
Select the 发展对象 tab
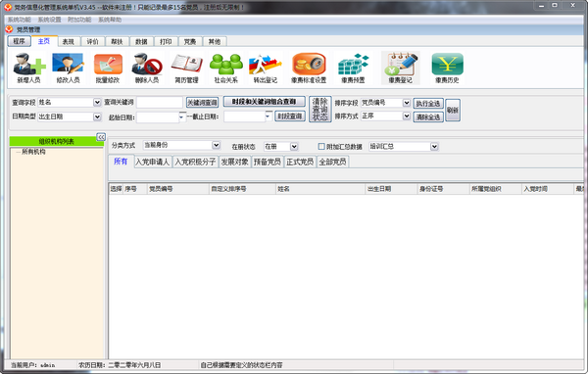[x=235, y=162]
